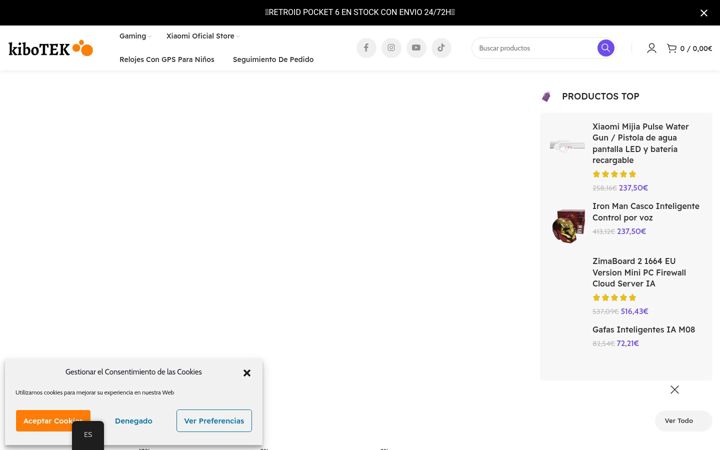Go to the kiboTEK homepage via logo
The width and height of the screenshot is (720, 450).
51,48
